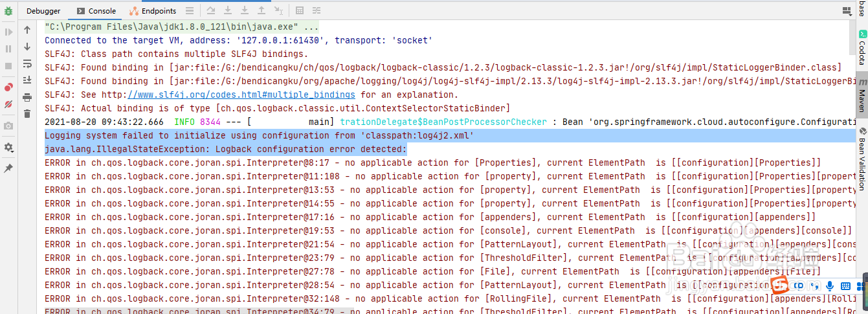Click the Step Over arrow icon

pos(211,11)
